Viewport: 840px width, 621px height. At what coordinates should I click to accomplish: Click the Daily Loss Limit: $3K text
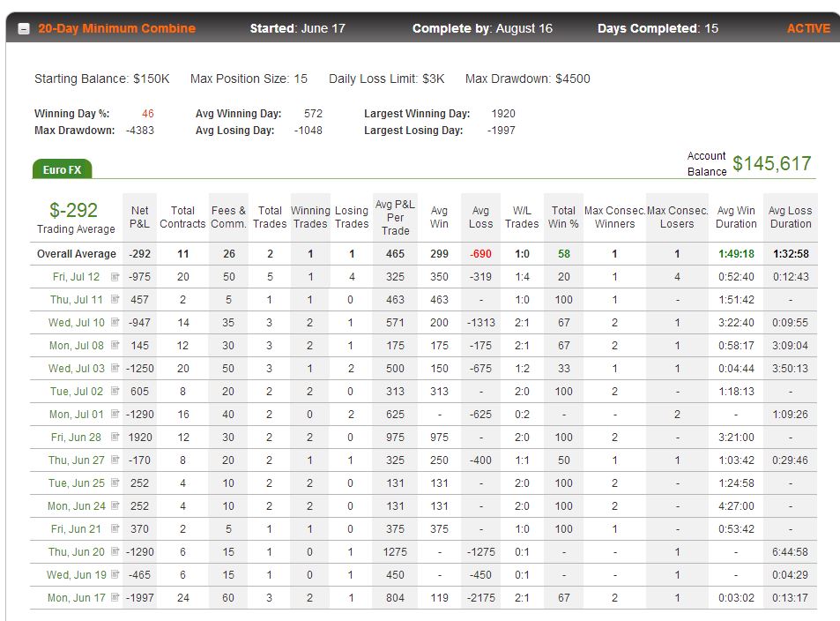pyautogui.click(x=387, y=79)
